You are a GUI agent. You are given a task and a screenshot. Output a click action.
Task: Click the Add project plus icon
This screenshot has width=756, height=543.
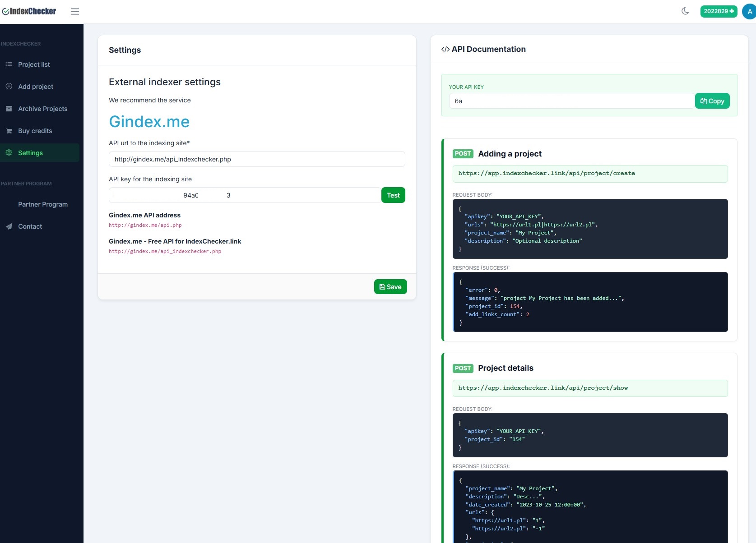click(9, 86)
